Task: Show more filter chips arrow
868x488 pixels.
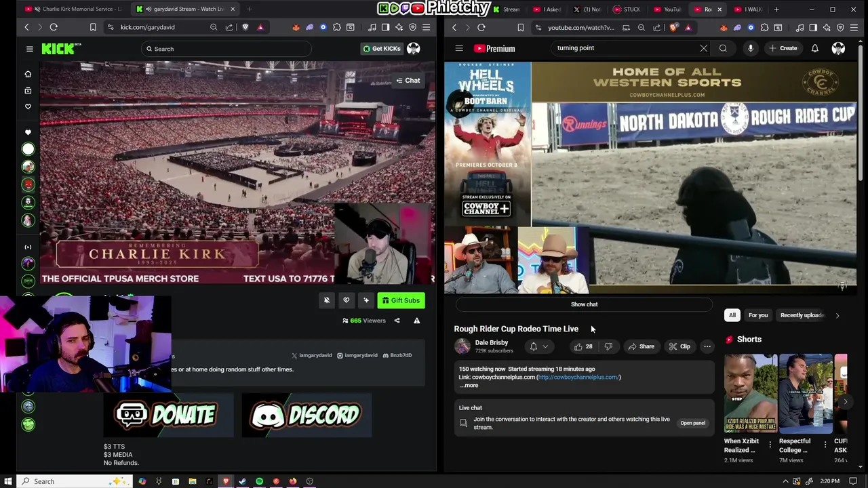Action: [837, 315]
